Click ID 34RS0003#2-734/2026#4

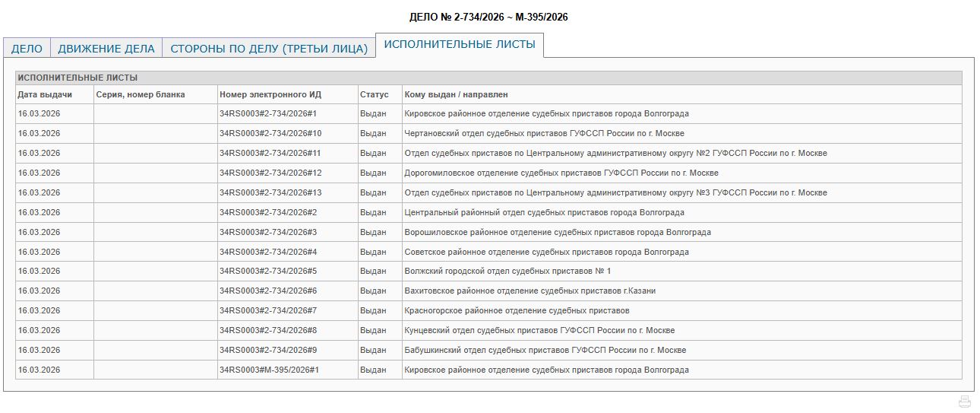[x=268, y=252]
